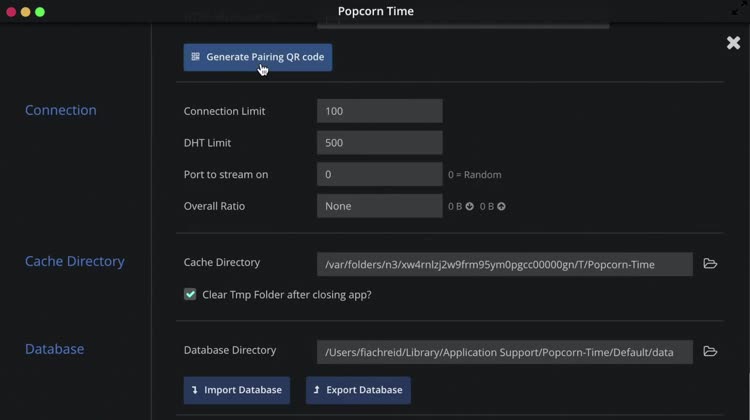Click the 'Overall Ratio' label

coord(214,206)
